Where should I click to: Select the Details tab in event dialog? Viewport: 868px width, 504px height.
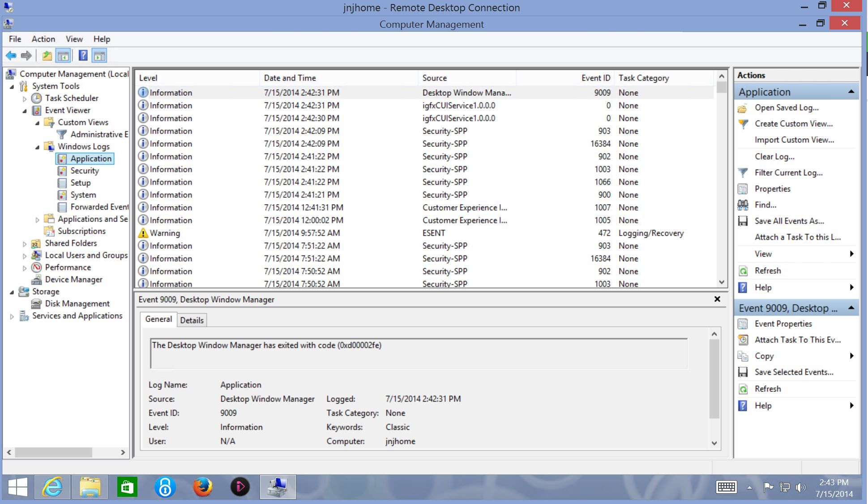click(x=192, y=319)
